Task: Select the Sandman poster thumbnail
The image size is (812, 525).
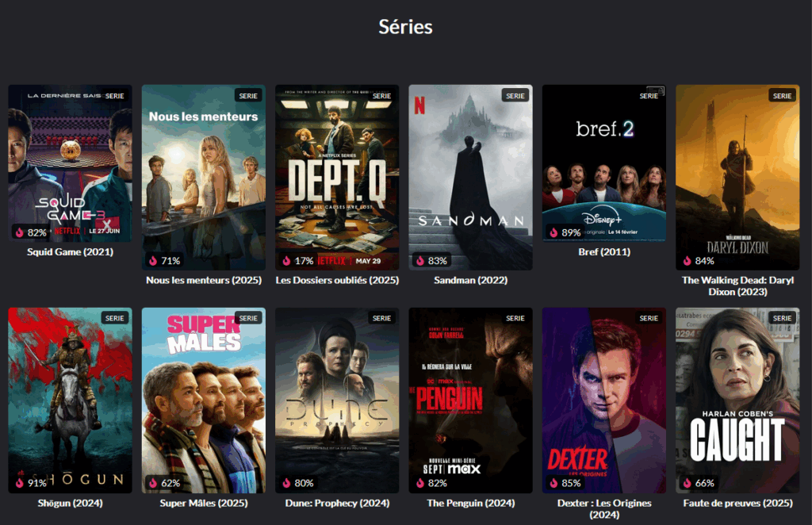Action: [471, 177]
